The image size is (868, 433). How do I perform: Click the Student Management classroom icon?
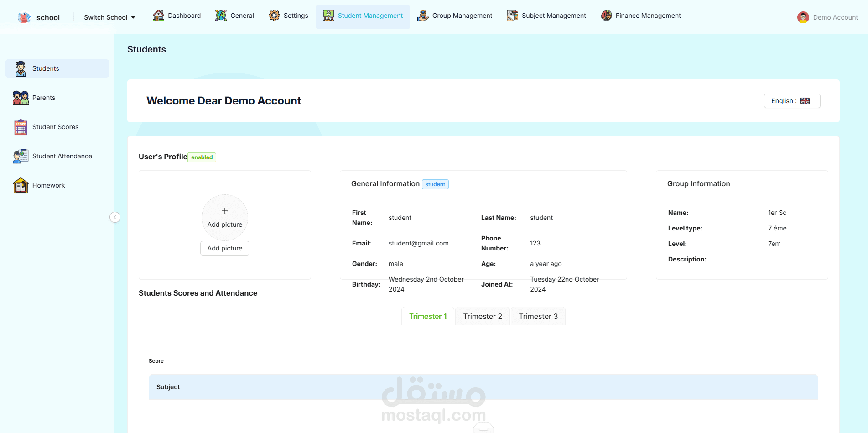coord(328,16)
